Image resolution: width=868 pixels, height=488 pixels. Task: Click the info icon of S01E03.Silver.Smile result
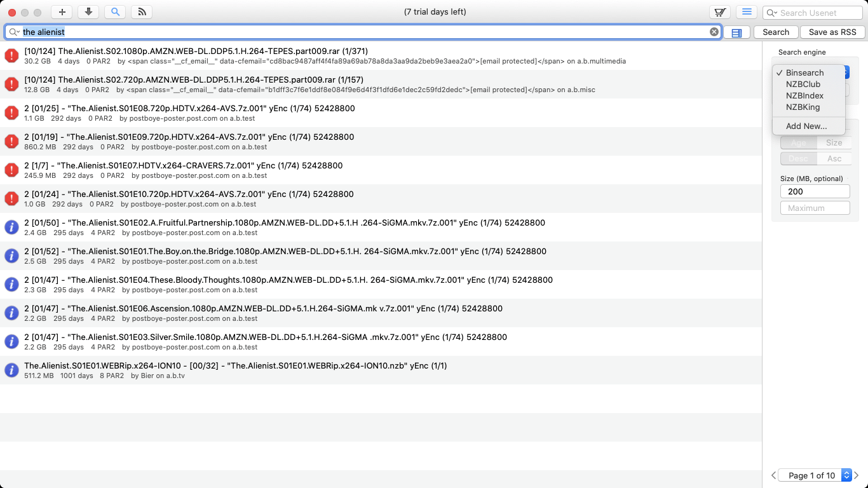pyautogui.click(x=11, y=341)
